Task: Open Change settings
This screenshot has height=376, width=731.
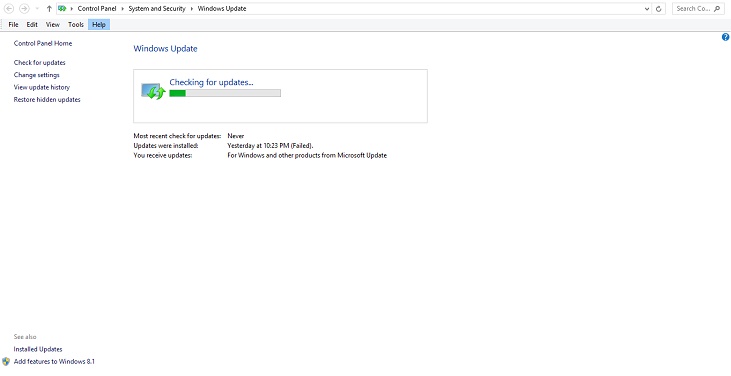Action: point(36,75)
